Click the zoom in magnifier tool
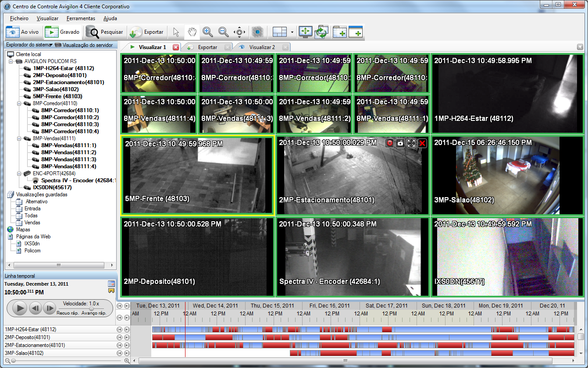Screen dimensions: 588x368 coord(207,32)
